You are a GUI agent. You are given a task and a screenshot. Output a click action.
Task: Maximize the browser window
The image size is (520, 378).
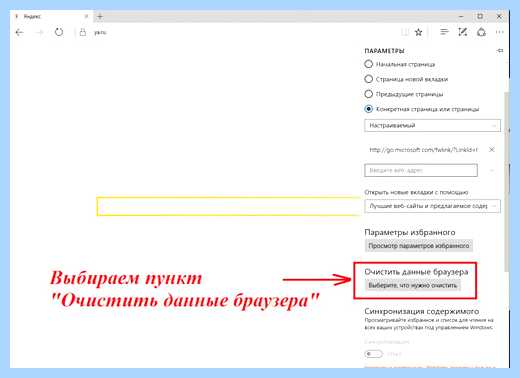pos(480,16)
